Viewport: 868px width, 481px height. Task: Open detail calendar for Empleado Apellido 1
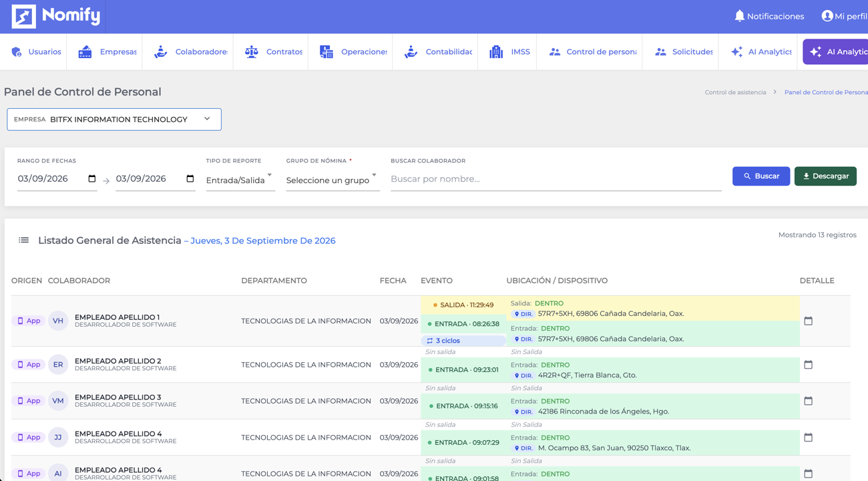pos(808,321)
